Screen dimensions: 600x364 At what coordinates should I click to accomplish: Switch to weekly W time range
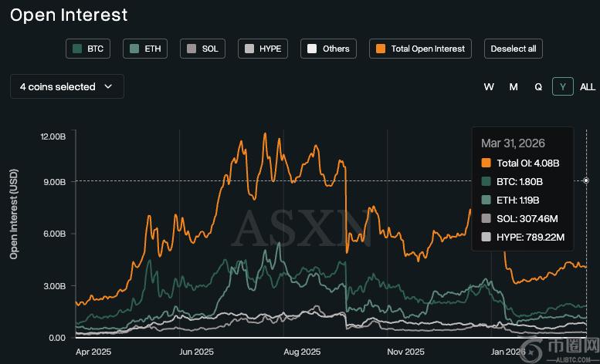(x=489, y=87)
